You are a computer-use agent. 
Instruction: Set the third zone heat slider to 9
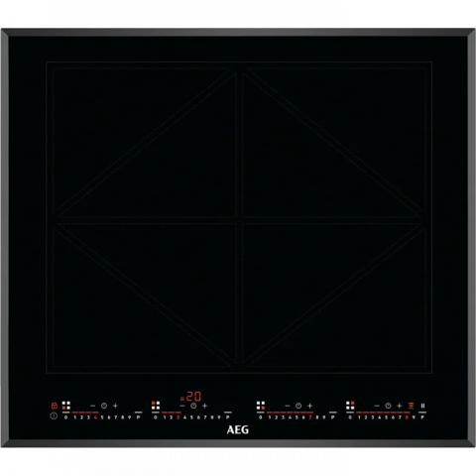tap(324, 417)
